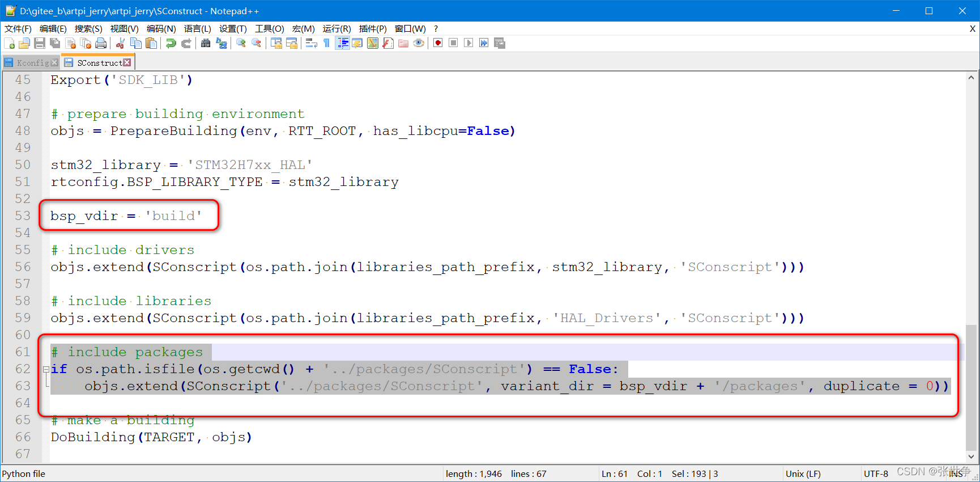980x482 pixels.
Task: Click the vertical scrollbar down arrow
Action: pos(972,456)
